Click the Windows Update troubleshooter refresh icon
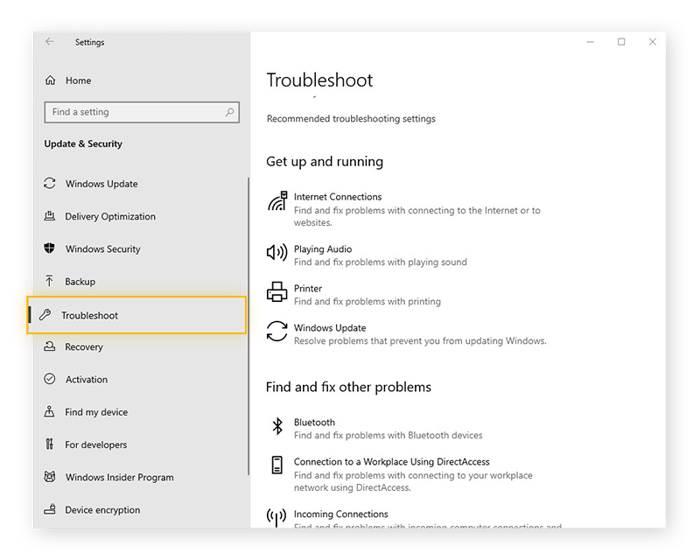The width and height of the screenshot is (700, 560). (x=277, y=331)
